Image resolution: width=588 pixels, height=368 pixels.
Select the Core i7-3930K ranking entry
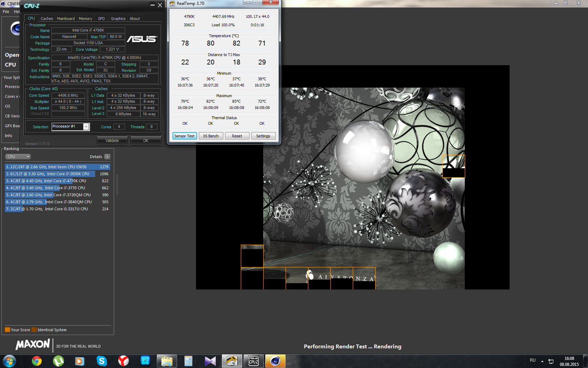point(57,174)
